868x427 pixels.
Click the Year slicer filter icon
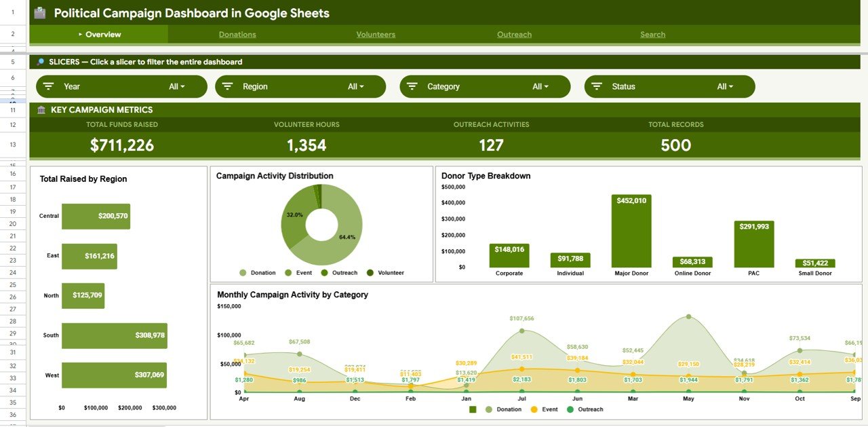(x=48, y=86)
